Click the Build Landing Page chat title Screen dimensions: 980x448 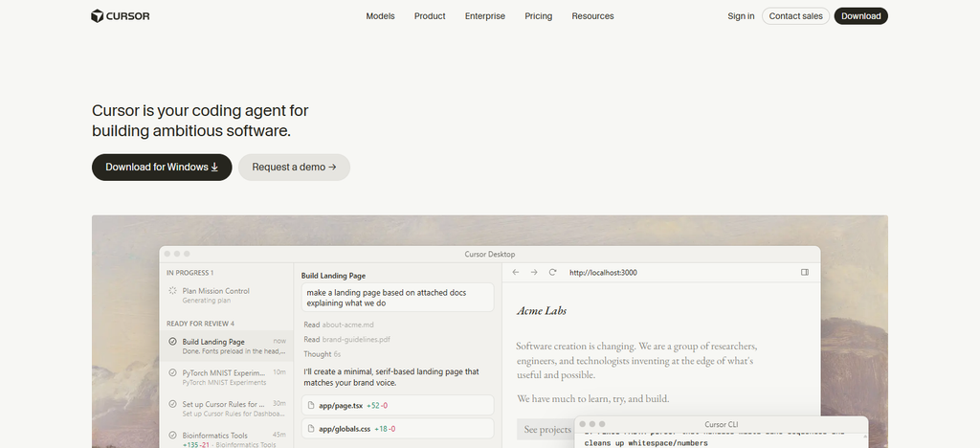pos(333,276)
